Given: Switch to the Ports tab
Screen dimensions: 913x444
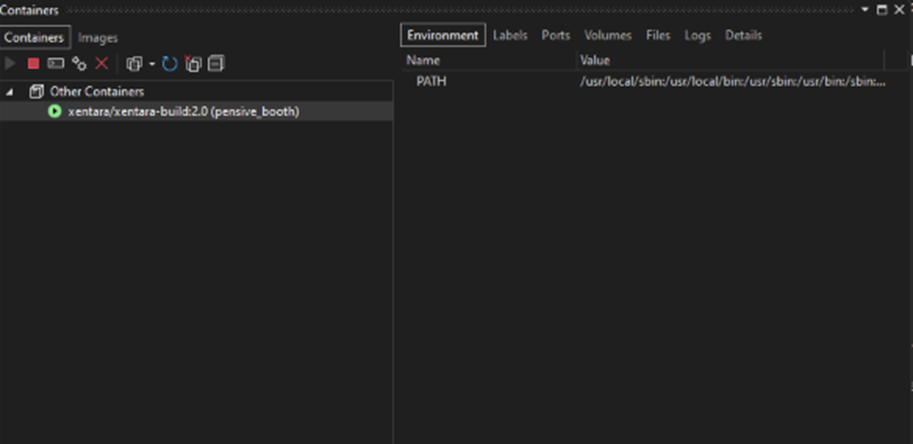Looking at the screenshot, I should pyautogui.click(x=556, y=35).
